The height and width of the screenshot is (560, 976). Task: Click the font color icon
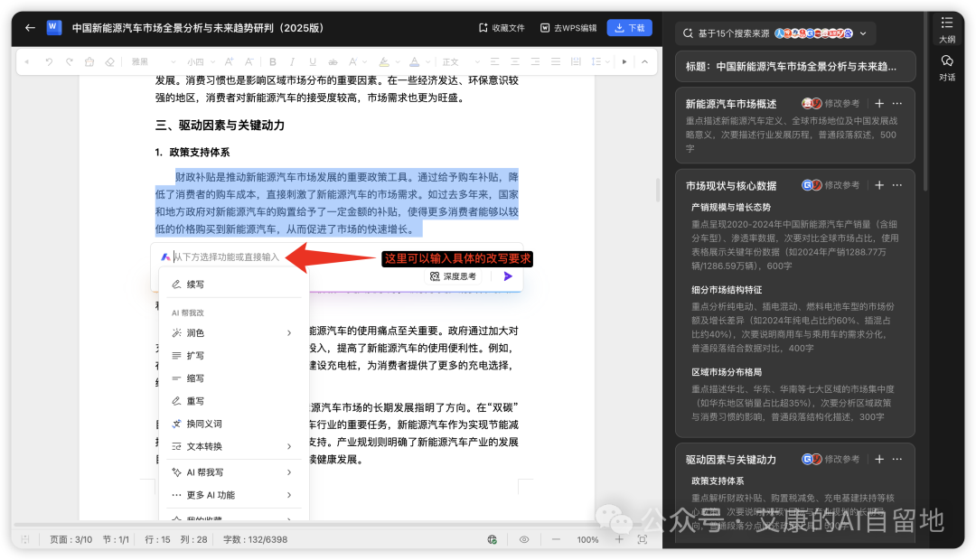coord(416,61)
